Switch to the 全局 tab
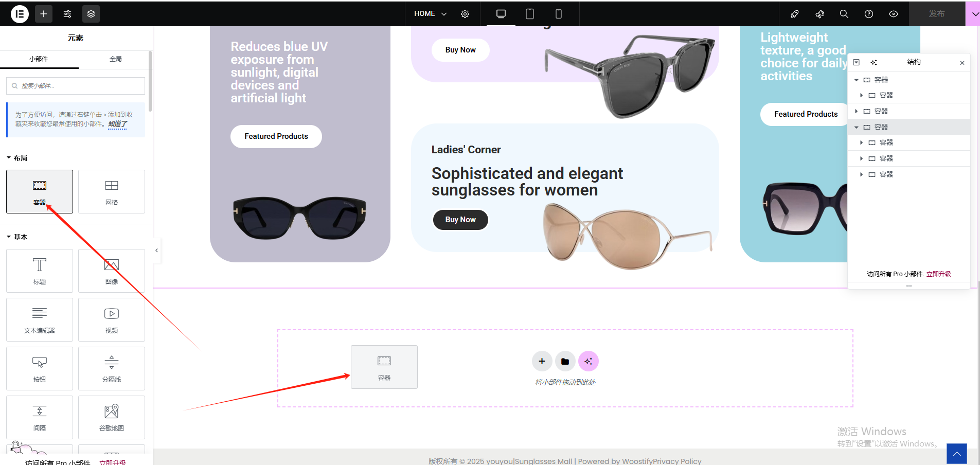980x465 pixels. coord(116,59)
